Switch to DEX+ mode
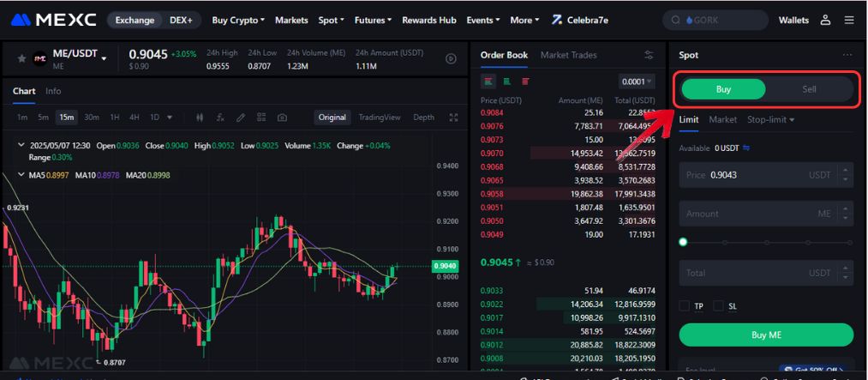 (x=181, y=20)
